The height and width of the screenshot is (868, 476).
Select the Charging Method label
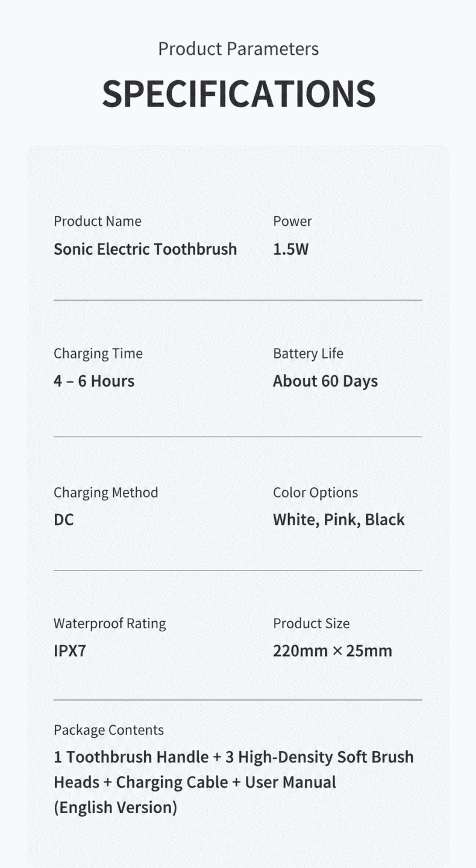tap(106, 493)
